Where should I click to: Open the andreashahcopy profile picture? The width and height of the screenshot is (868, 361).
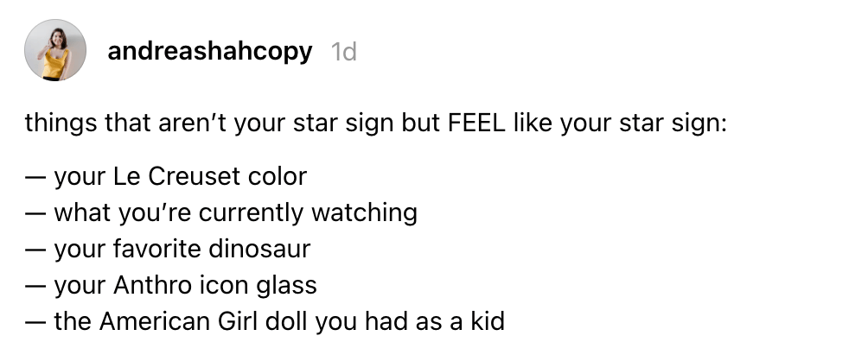55,50
